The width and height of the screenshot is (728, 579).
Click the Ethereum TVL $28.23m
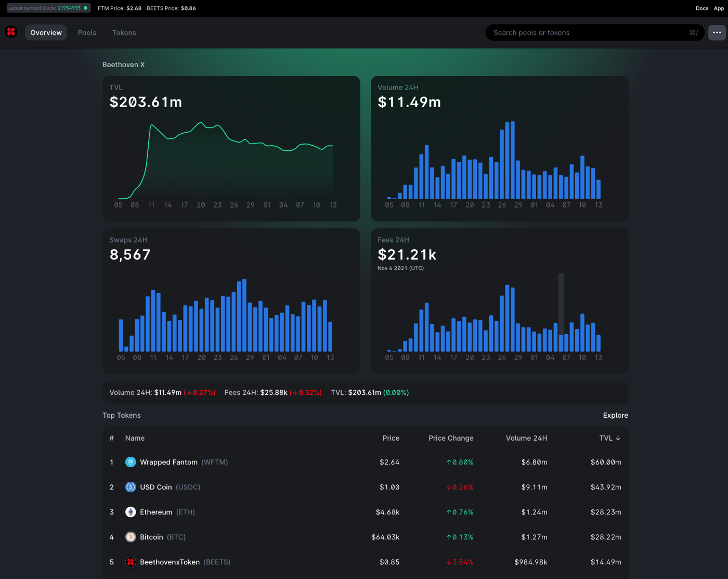pyautogui.click(x=606, y=512)
